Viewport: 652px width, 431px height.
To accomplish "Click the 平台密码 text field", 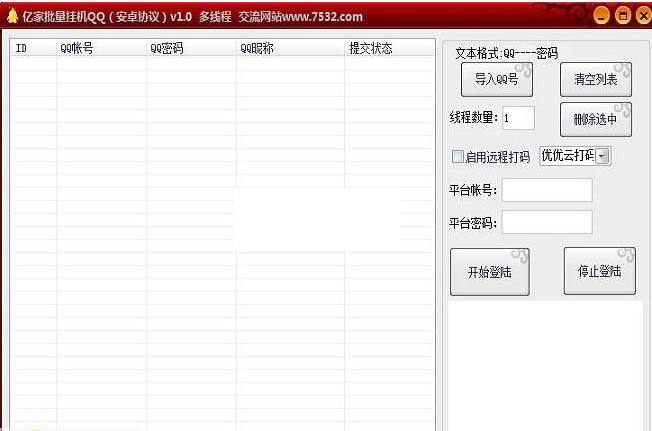I will pyautogui.click(x=546, y=222).
